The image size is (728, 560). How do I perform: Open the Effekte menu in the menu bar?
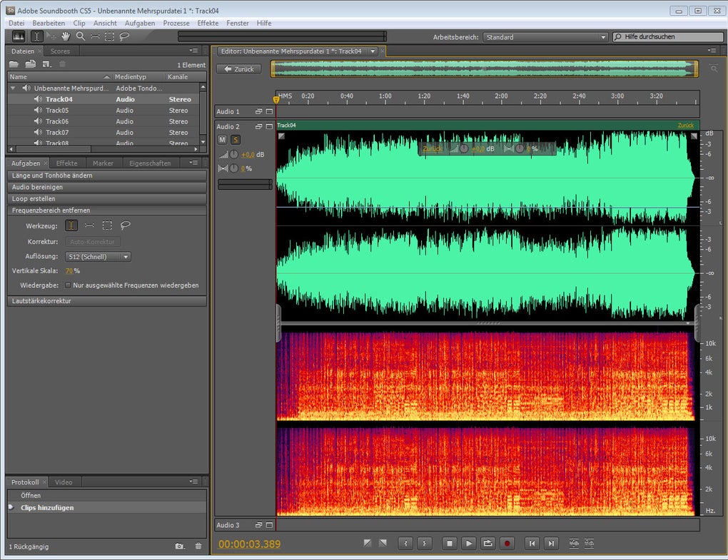pyautogui.click(x=208, y=24)
